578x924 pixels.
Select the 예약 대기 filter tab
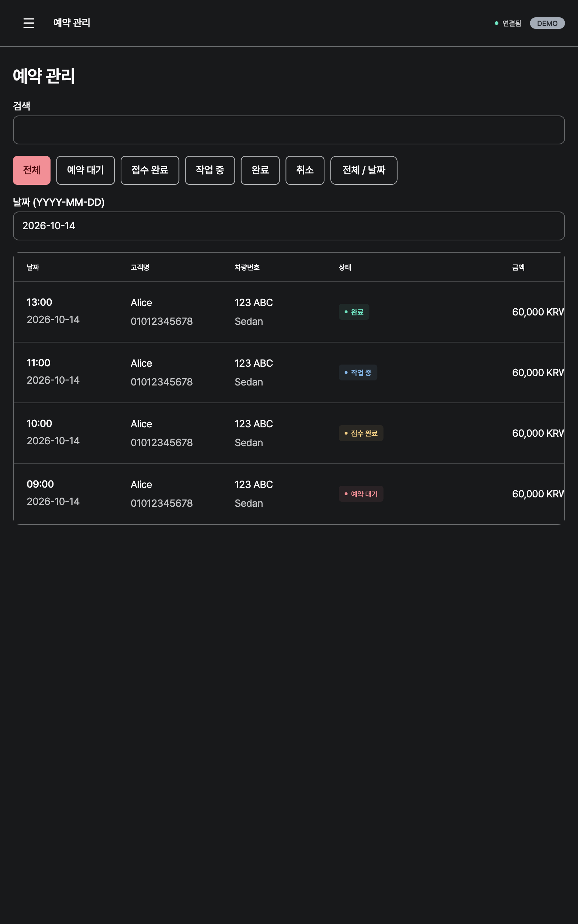[86, 170]
